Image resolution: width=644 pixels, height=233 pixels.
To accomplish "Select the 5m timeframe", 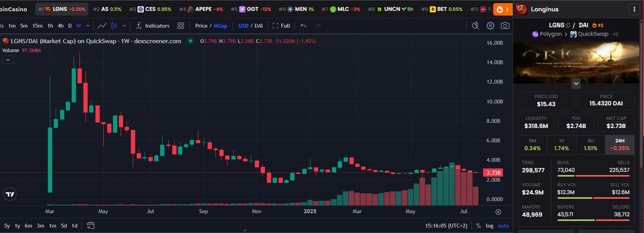I will [24, 26].
